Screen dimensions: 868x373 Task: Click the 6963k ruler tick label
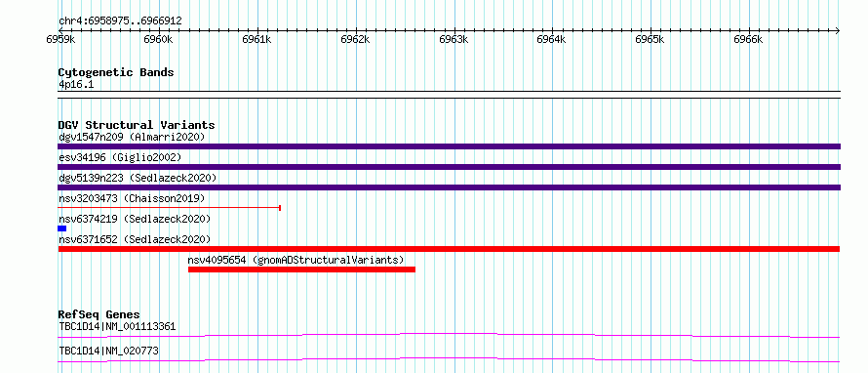(454, 39)
